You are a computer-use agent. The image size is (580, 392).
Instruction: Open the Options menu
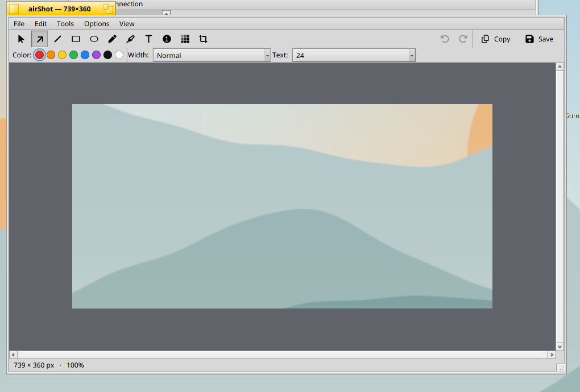[x=97, y=24]
